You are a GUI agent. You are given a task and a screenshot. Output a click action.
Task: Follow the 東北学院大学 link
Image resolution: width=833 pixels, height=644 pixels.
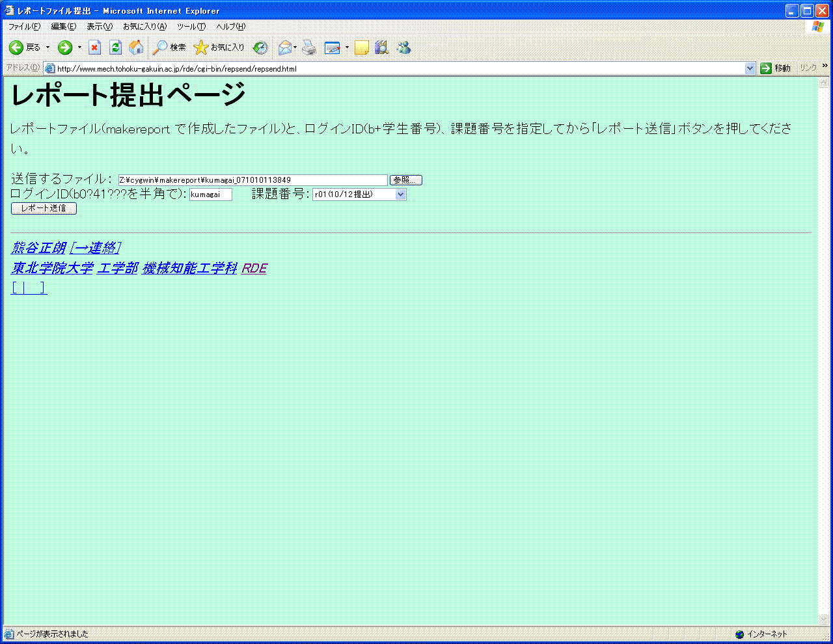point(52,268)
